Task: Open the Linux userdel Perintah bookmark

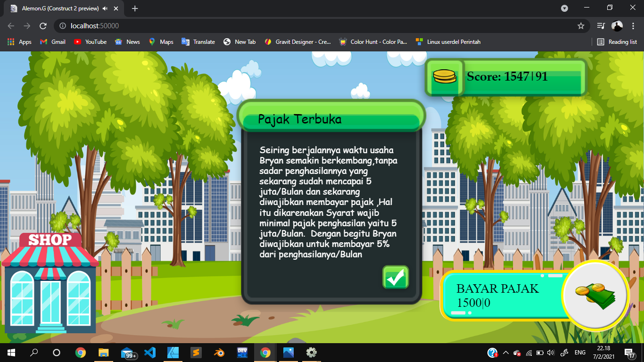Action: (x=448, y=42)
